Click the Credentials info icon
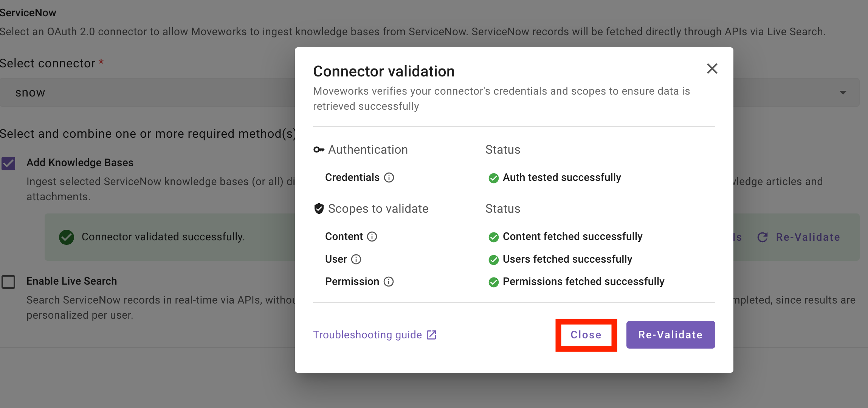Viewport: 868px width, 408px height. 389,178
